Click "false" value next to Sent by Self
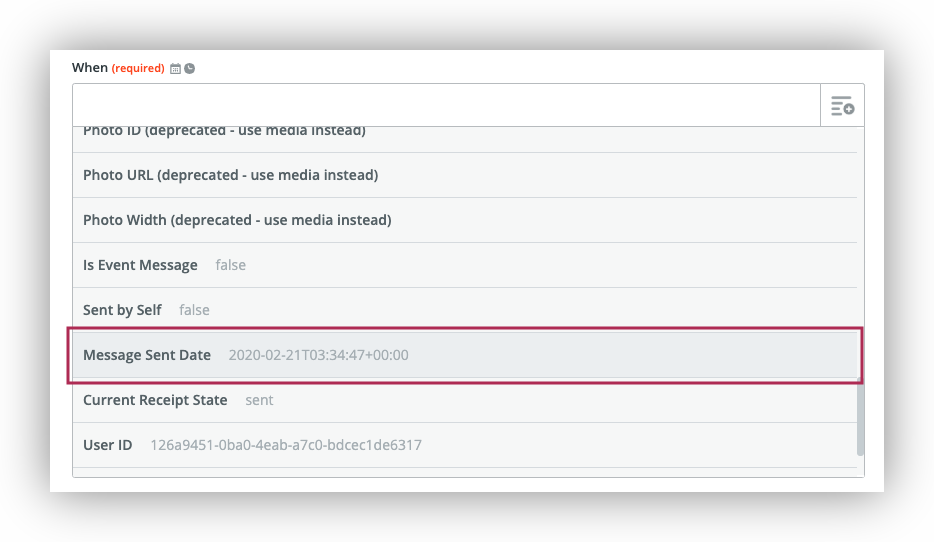The width and height of the screenshot is (934, 542). coord(194,310)
